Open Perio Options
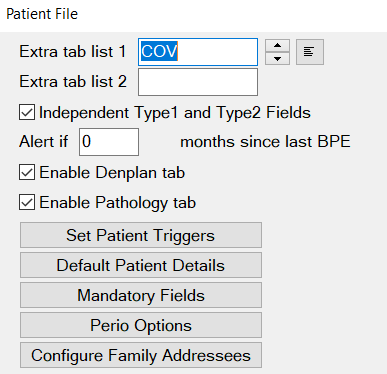 pyautogui.click(x=141, y=325)
